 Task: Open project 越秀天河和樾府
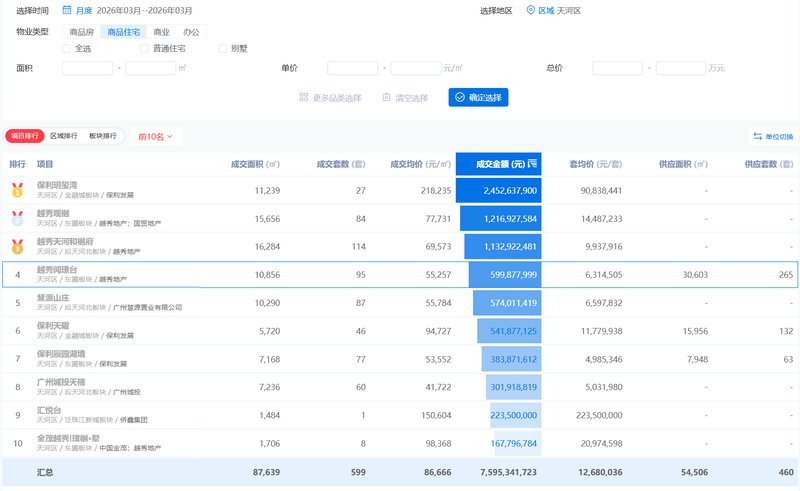pos(65,241)
